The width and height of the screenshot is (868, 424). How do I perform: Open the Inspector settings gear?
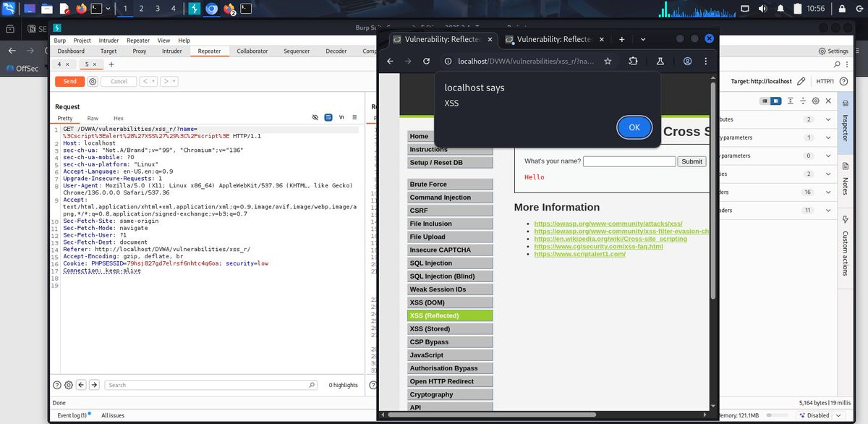tap(815, 101)
